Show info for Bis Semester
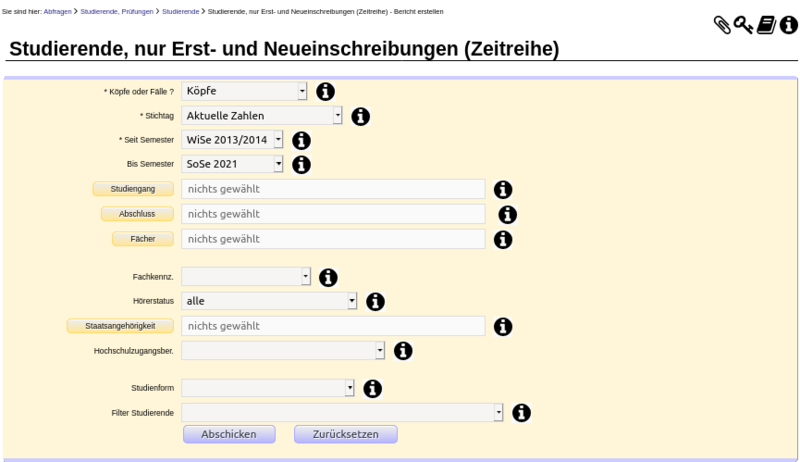 [x=301, y=165]
